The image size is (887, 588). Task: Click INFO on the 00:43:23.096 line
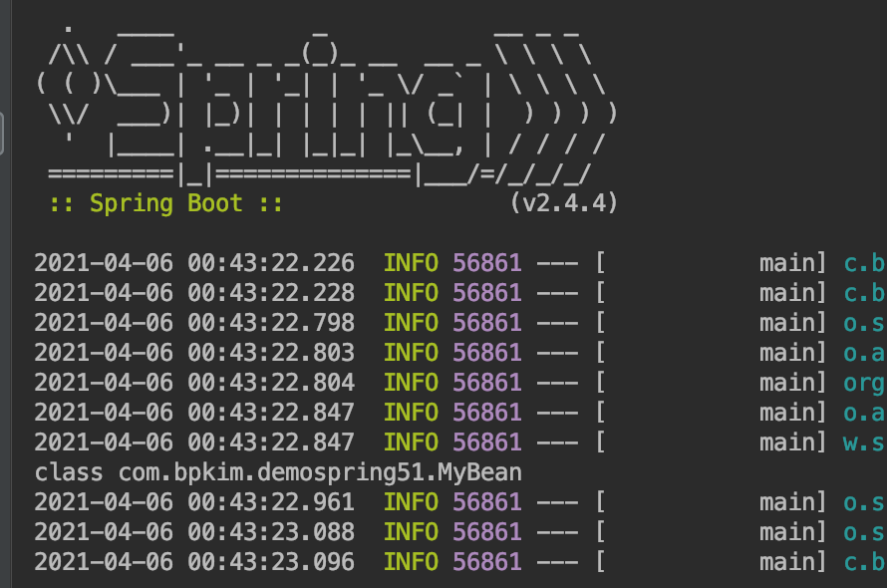tap(412, 562)
